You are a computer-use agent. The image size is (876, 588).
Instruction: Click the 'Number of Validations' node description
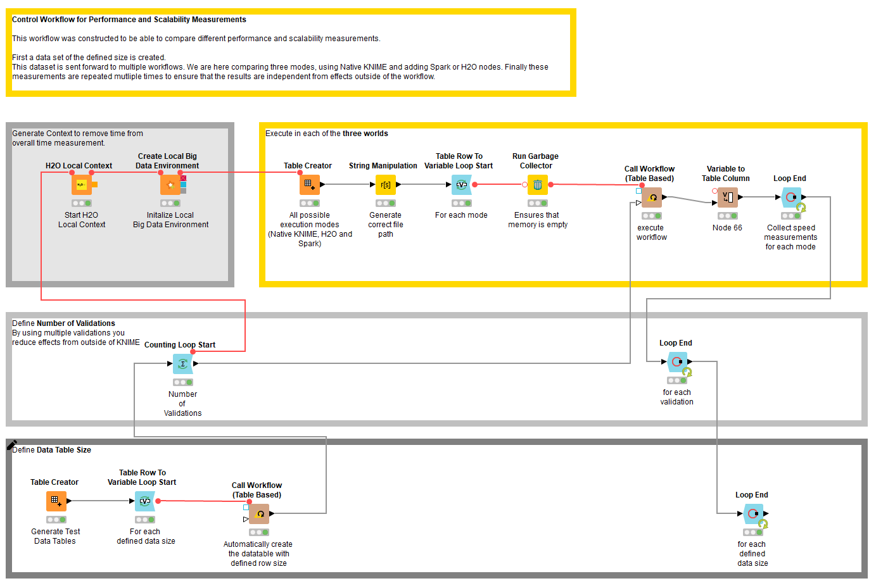(x=182, y=404)
